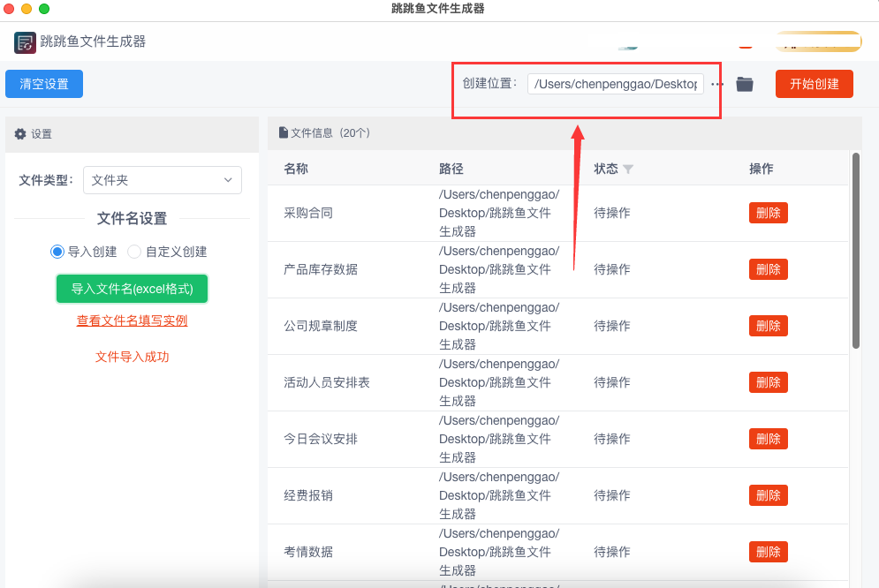Click the 文件信息 (20个) panel title
The height and width of the screenshot is (588, 879).
click(330, 132)
